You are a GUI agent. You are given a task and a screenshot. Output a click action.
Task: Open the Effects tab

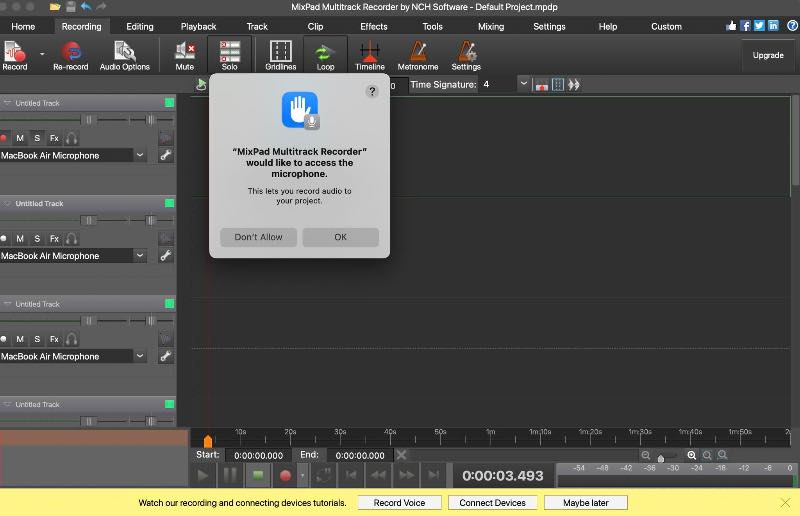point(373,26)
